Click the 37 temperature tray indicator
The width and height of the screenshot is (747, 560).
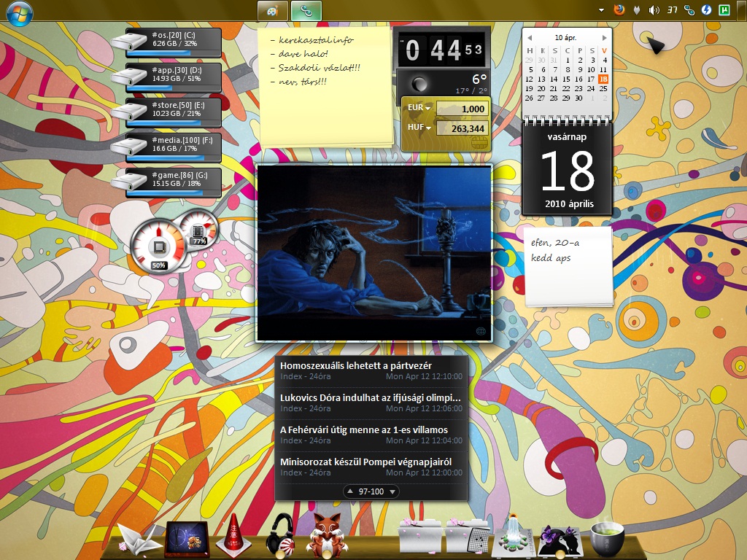tap(672, 10)
